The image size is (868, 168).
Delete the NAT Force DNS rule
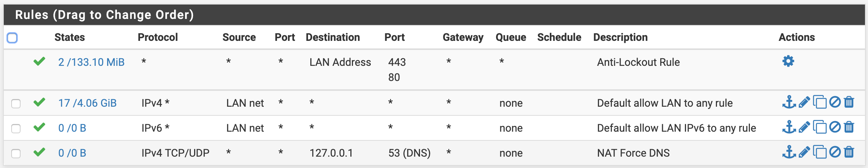[849, 152]
